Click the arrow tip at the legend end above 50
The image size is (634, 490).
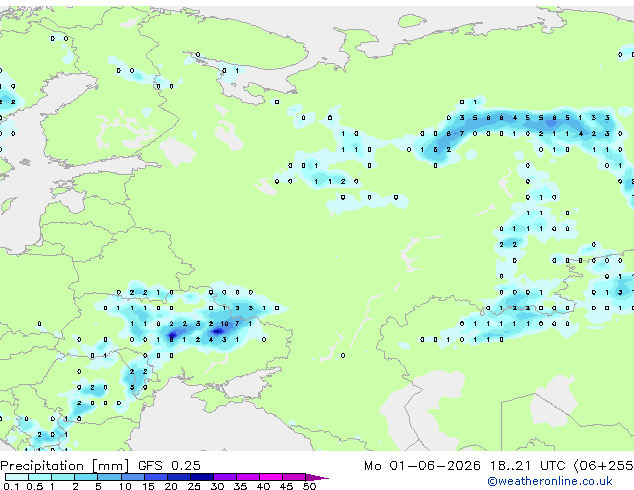click(x=317, y=477)
